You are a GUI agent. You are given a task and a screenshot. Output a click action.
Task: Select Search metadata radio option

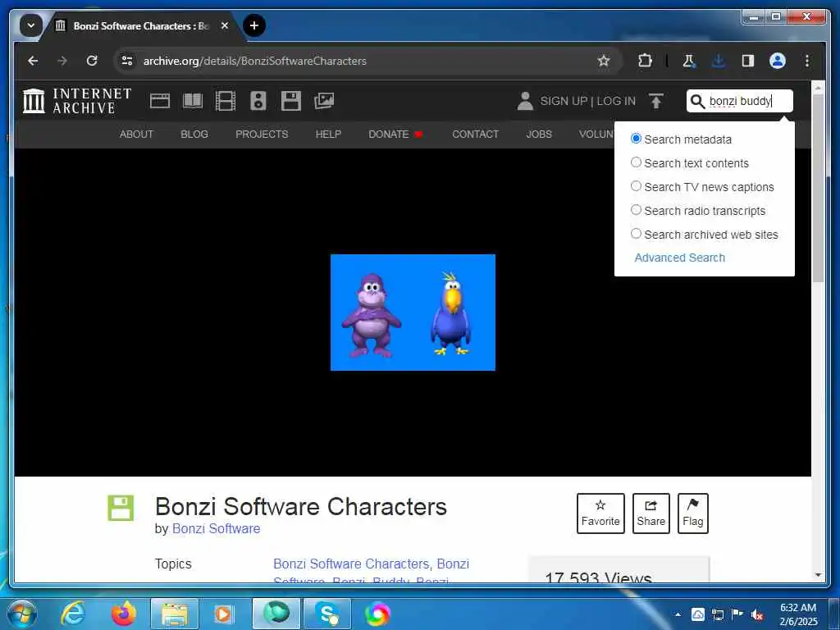636,139
